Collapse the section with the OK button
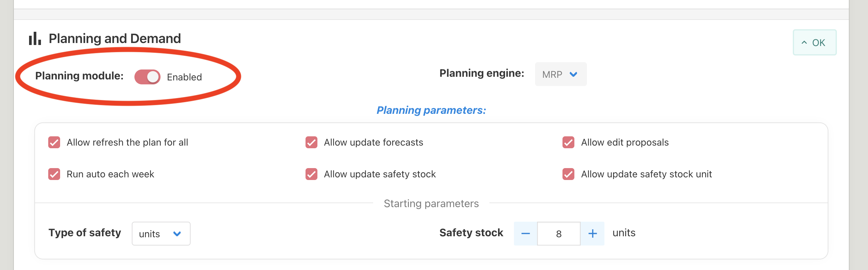 (814, 43)
